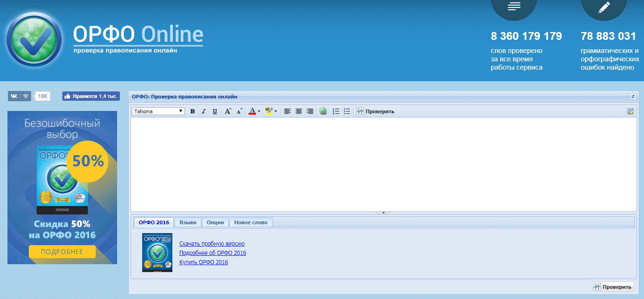Click the 8 360 179 179 words counter

point(526,36)
